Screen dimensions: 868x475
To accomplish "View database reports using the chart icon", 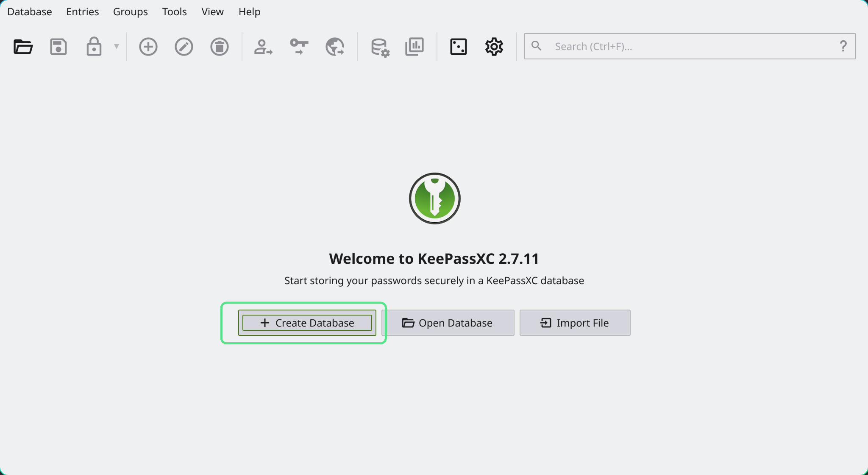I will point(415,47).
